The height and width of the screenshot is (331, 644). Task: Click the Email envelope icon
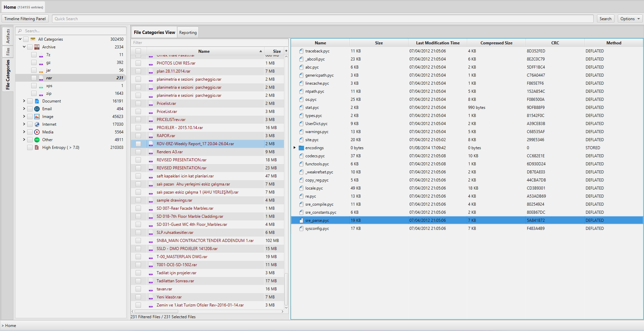coord(37,109)
